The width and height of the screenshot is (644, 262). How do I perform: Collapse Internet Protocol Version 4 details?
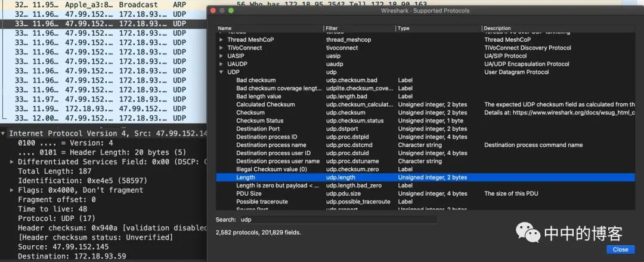[4, 134]
